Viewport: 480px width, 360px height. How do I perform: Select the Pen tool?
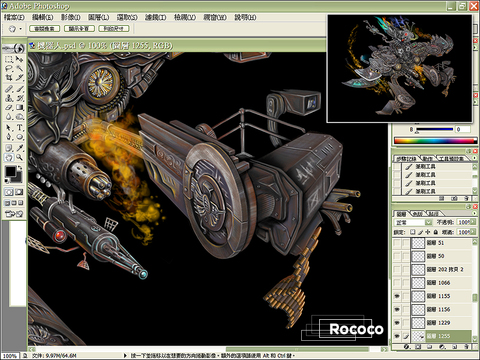tap(9, 137)
